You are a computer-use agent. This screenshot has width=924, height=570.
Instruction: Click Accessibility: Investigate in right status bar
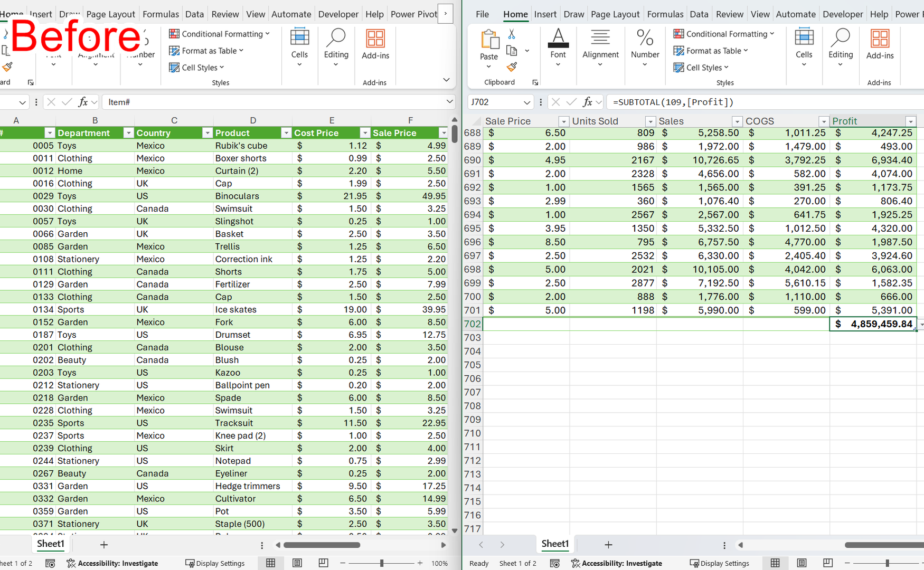pos(616,563)
